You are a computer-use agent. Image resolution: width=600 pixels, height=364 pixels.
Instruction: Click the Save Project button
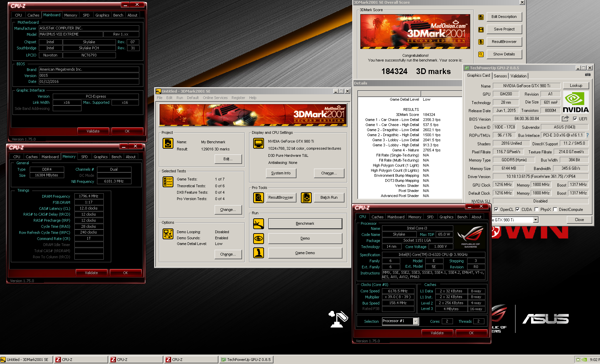click(x=504, y=29)
